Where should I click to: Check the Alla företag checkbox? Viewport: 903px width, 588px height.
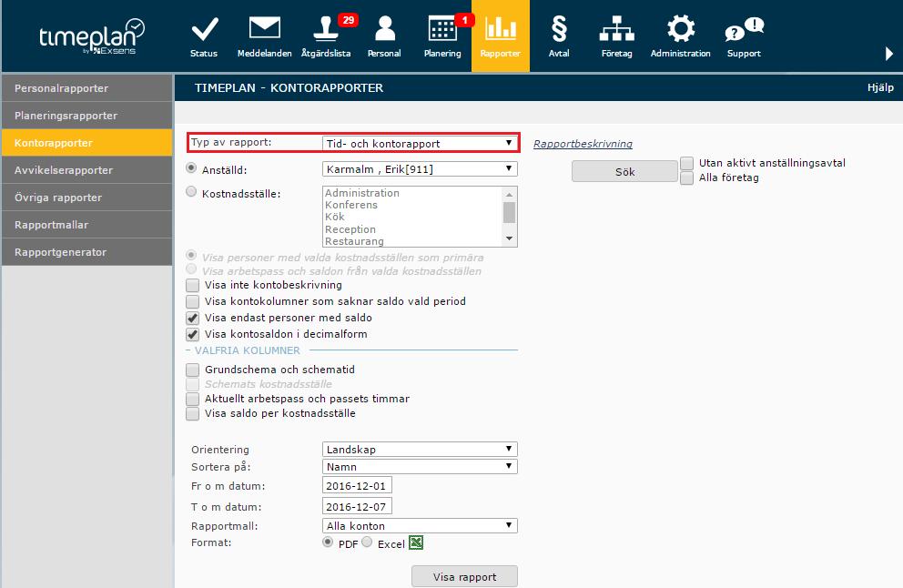click(x=686, y=178)
